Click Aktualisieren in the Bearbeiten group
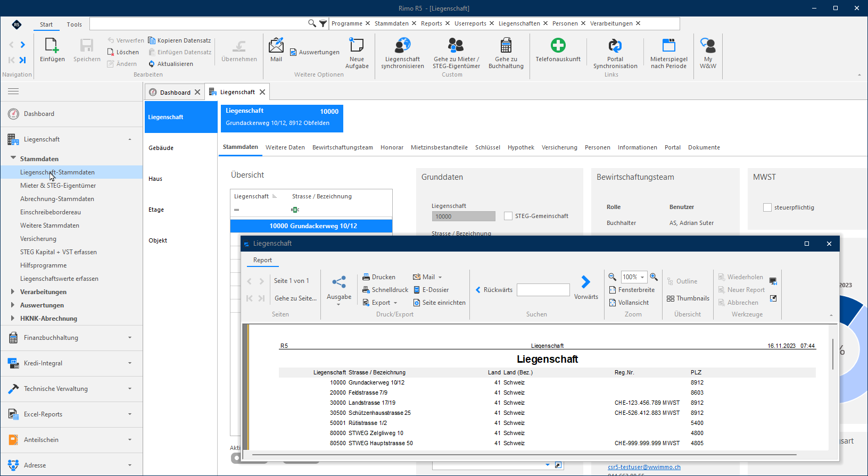 (170, 64)
